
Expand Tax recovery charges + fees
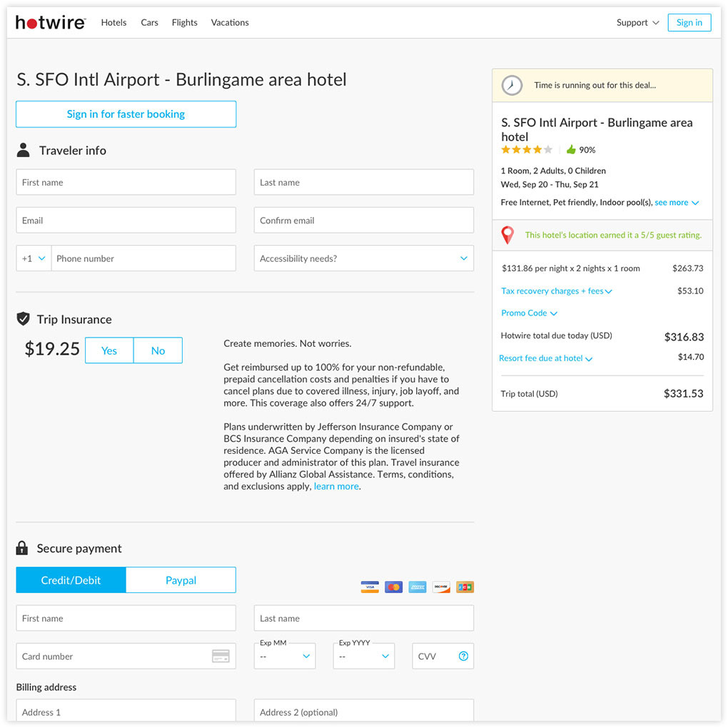coord(556,291)
